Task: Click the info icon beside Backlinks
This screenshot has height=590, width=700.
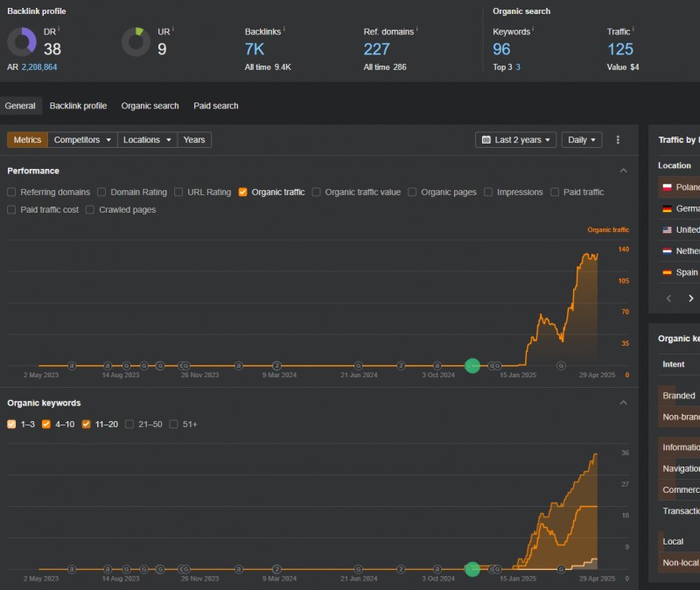Action: coord(284,30)
